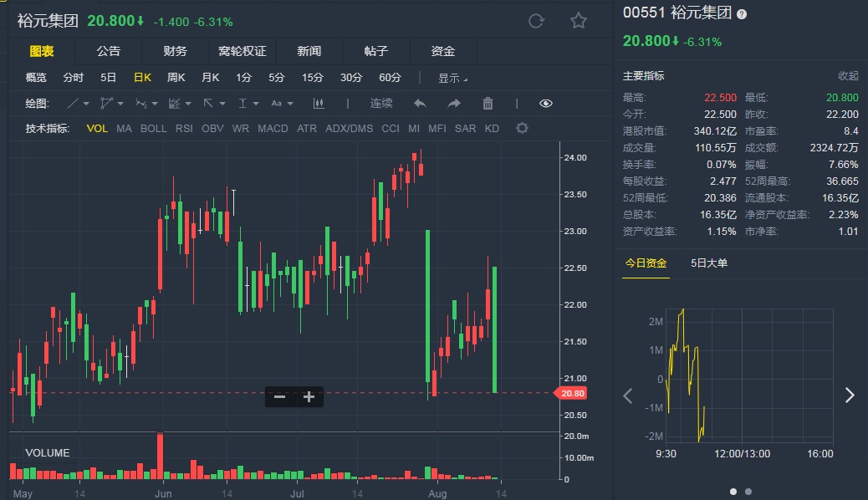Select the second pagination dot
Viewport: 868px width, 500px height.
(x=748, y=492)
